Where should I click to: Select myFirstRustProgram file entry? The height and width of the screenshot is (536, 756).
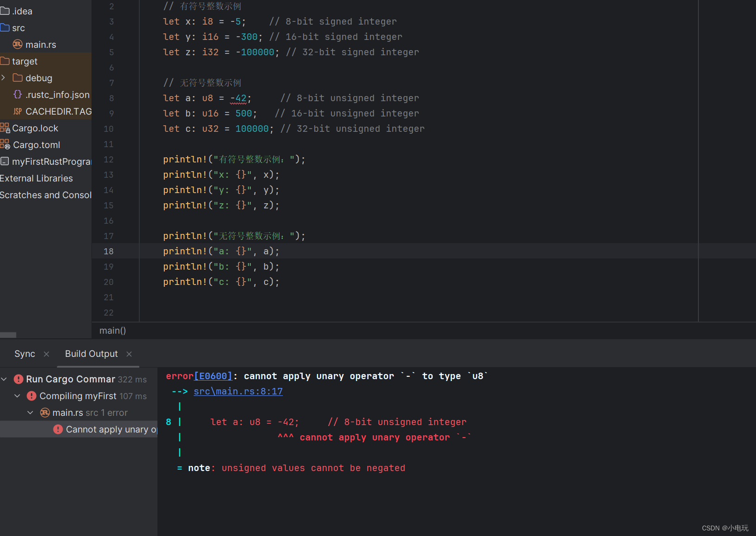click(46, 161)
